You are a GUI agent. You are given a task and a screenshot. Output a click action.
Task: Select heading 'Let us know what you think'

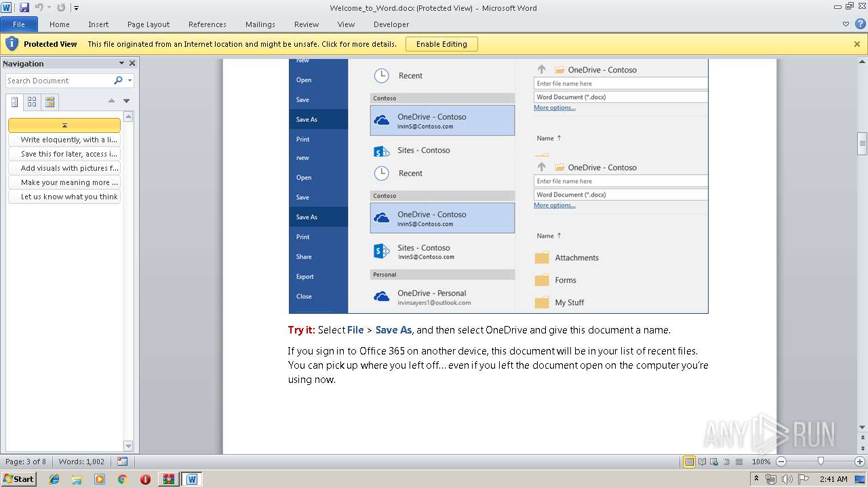(x=64, y=197)
